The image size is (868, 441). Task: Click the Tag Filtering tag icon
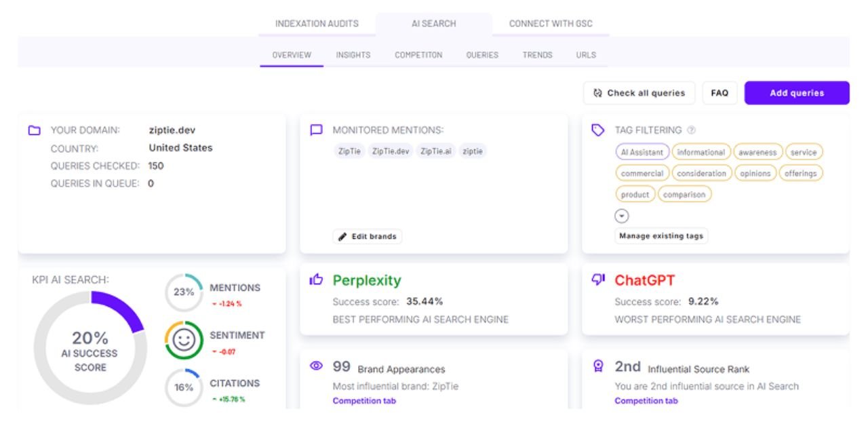[598, 130]
